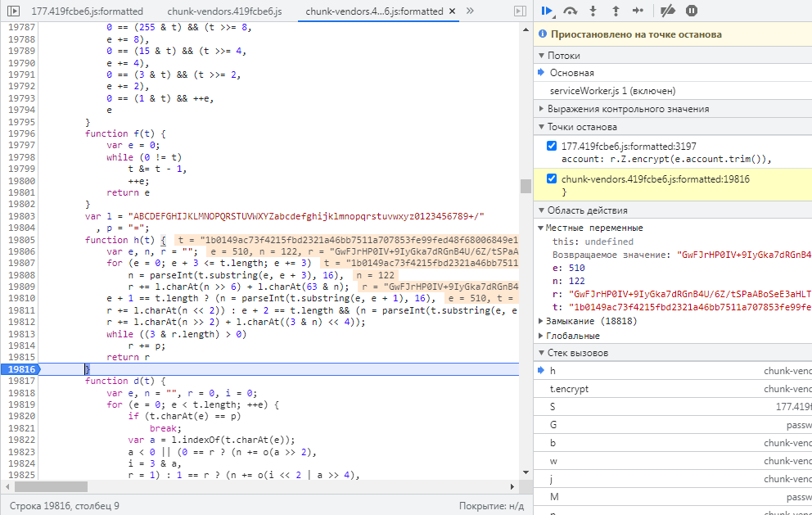Click the Step (next statement) arrow icon
This screenshot has height=515, width=812.
(x=638, y=11)
